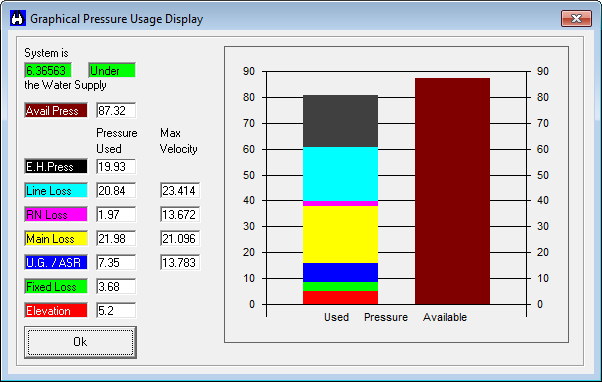Click the green Fixed Loss chart segment

pyautogui.click(x=340, y=286)
